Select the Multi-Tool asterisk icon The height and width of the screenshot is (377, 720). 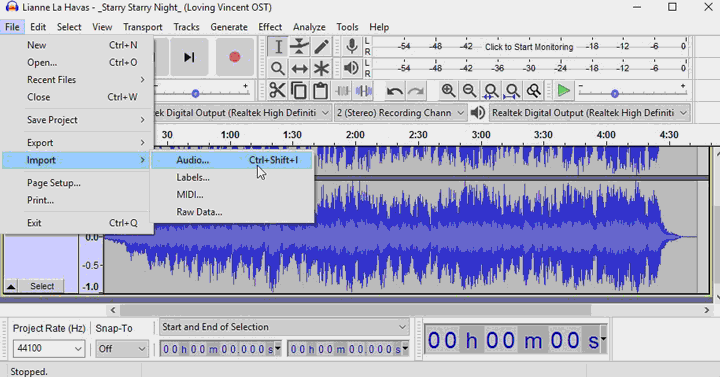pos(321,68)
